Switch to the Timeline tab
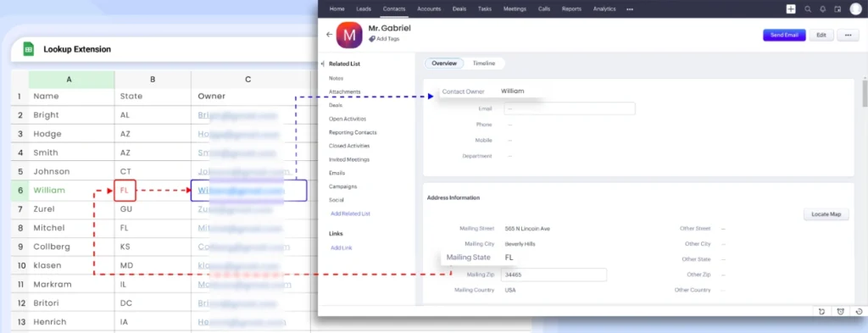Image resolution: width=868 pixels, height=333 pixels. pyautogui.click(x=484, y=64)
